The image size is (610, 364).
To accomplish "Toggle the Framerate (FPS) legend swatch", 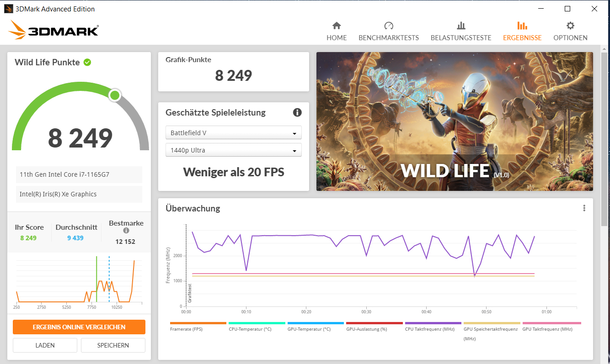I will coord(198,323).
